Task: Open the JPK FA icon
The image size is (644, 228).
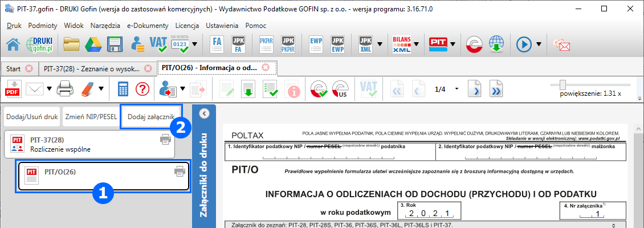Action: pyautogui.click(x=238, y=43)
